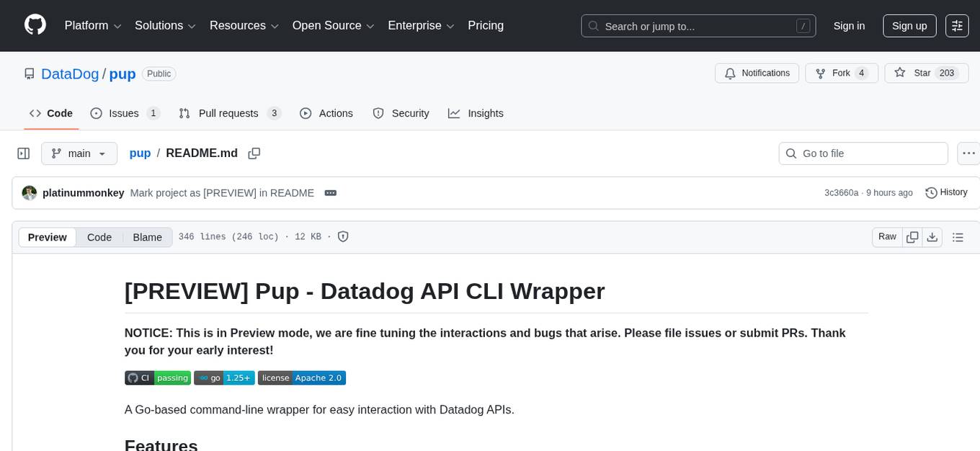The image size is (980, 451).
Task: Switch to the Pull requests tab
Action: [x=229, y=113]
